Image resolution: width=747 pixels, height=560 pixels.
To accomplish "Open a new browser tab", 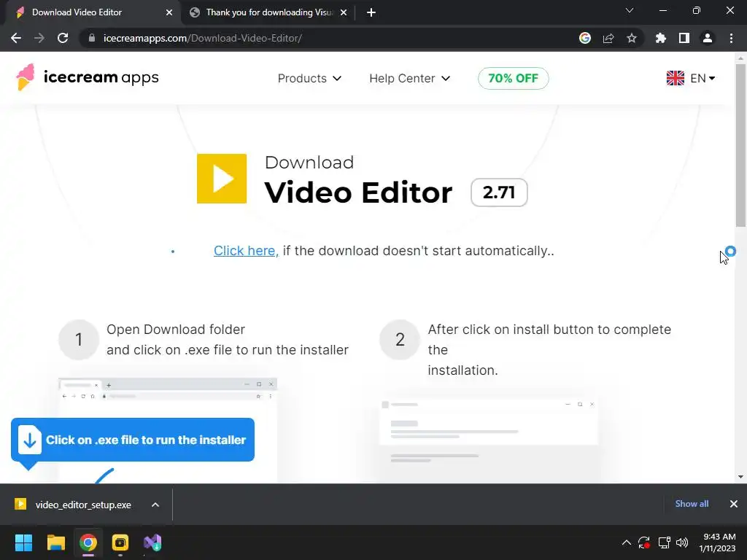I will pyautogui.click(x=371, y=12).
